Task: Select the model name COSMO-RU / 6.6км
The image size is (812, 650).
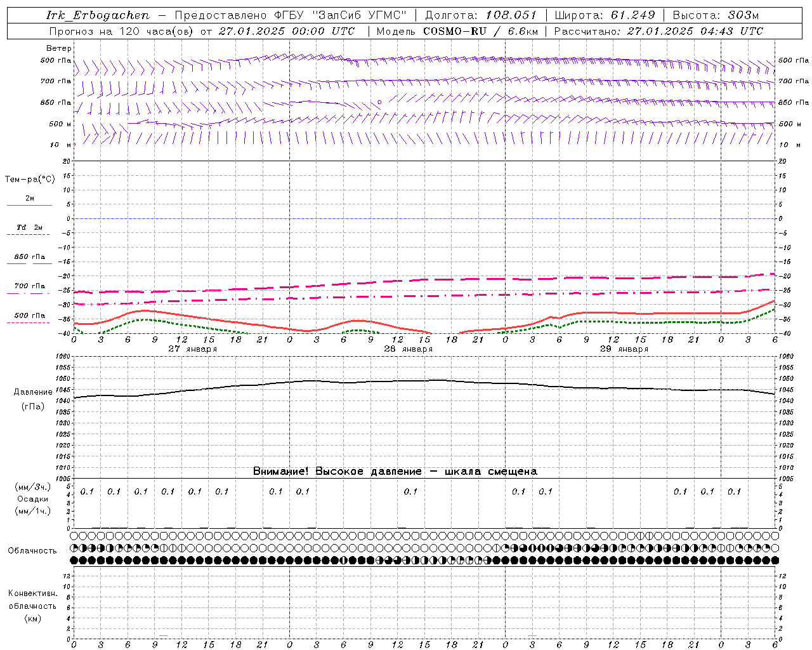Action: tap(480, 31)
